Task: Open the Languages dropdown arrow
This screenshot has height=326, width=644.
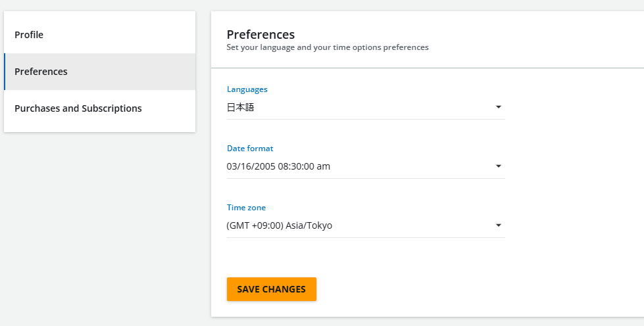Action: 498,107
